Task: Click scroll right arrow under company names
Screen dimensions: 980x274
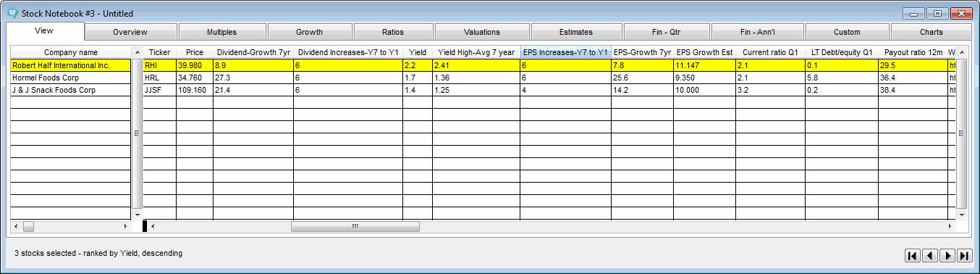Action: point(127,226)
